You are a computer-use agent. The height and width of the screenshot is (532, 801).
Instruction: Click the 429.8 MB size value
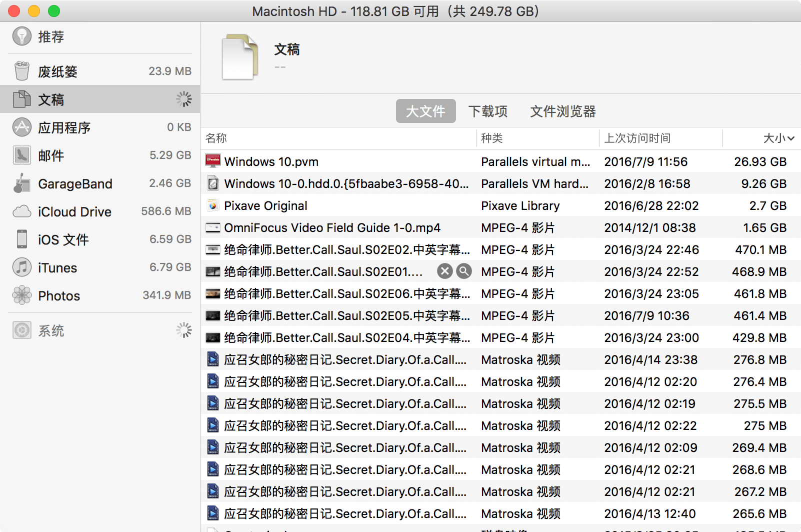coord(759,337)
